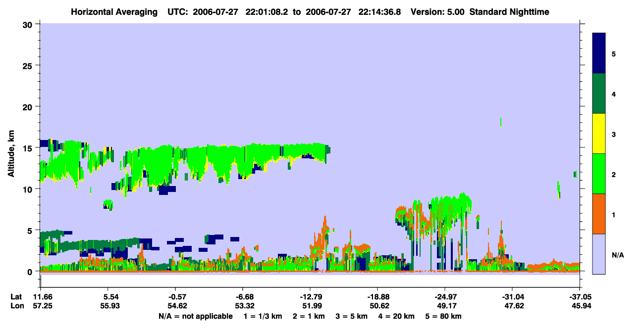Image resolution: width=644 pixels, height=330 pixels.
Task: Click the 'Lat' row label
Action: (x=16, y=297)
